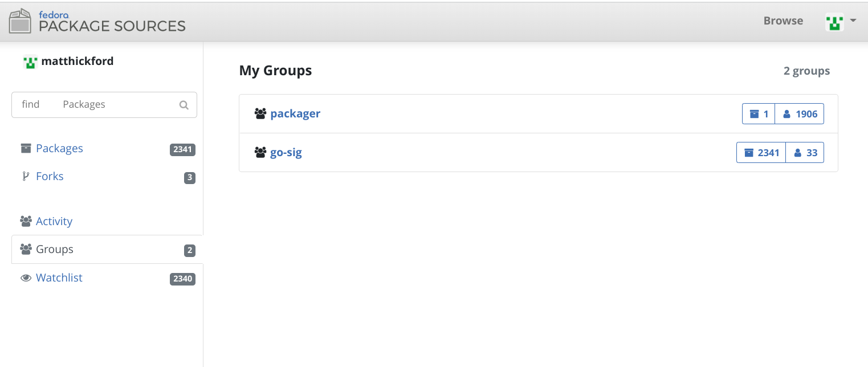Viewport: 868px width, 367px height.
Task: Click the matthickford avatar beside username
Action: (30, 62)
